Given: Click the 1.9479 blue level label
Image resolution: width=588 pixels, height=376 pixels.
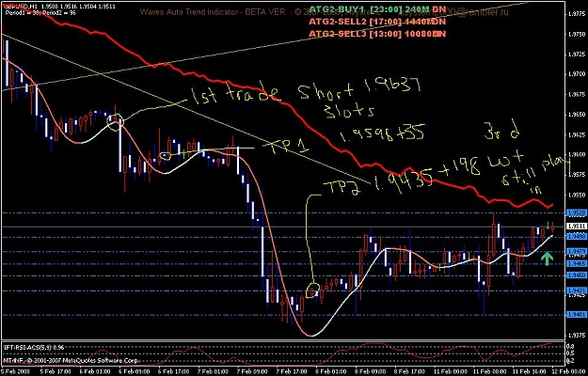Looking at the screenshot, I should coord(577,251).
